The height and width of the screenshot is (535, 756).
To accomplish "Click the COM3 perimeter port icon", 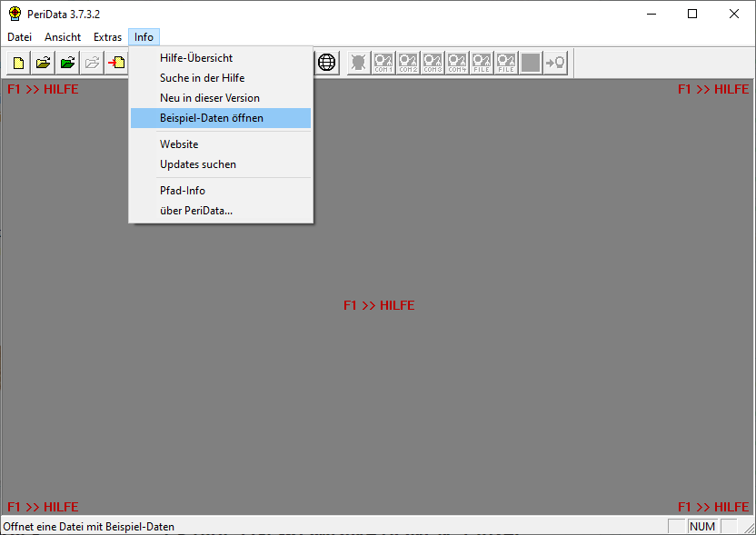I will [x=433, y=63].
